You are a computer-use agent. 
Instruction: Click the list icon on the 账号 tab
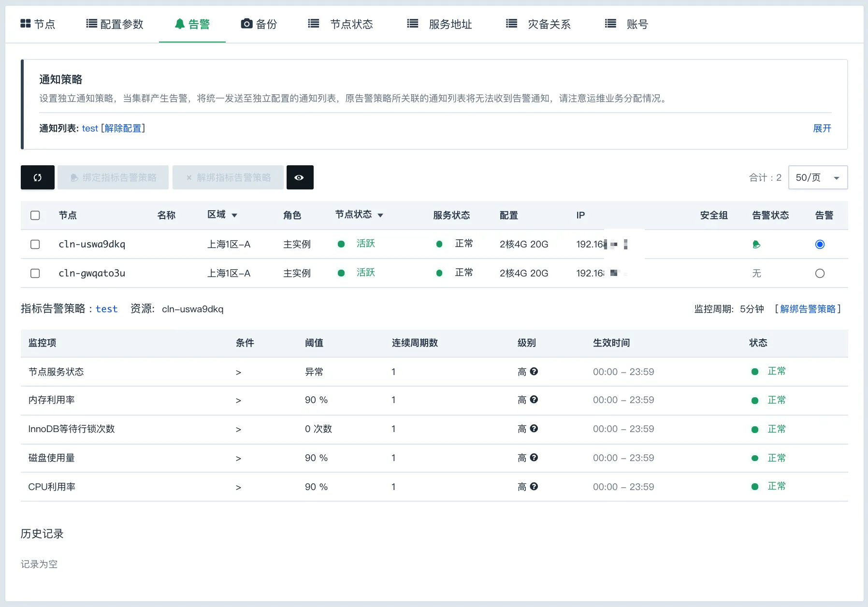point(610,23)
